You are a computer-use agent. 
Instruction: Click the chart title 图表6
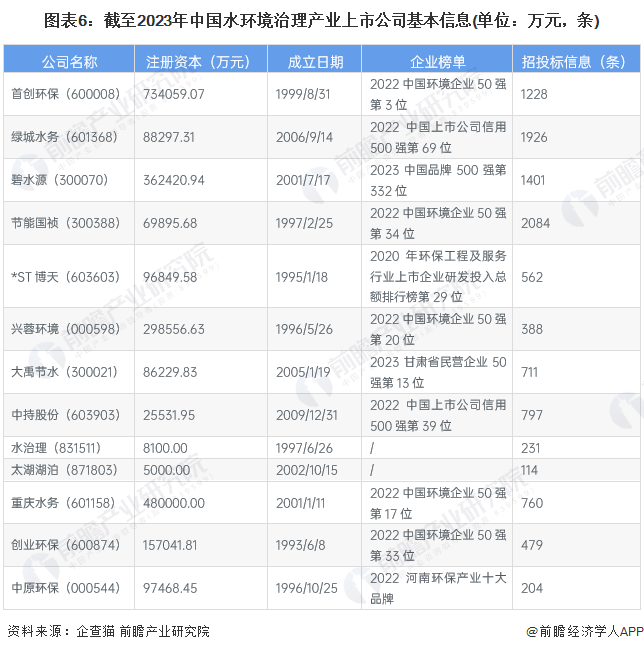pos(321,20)
